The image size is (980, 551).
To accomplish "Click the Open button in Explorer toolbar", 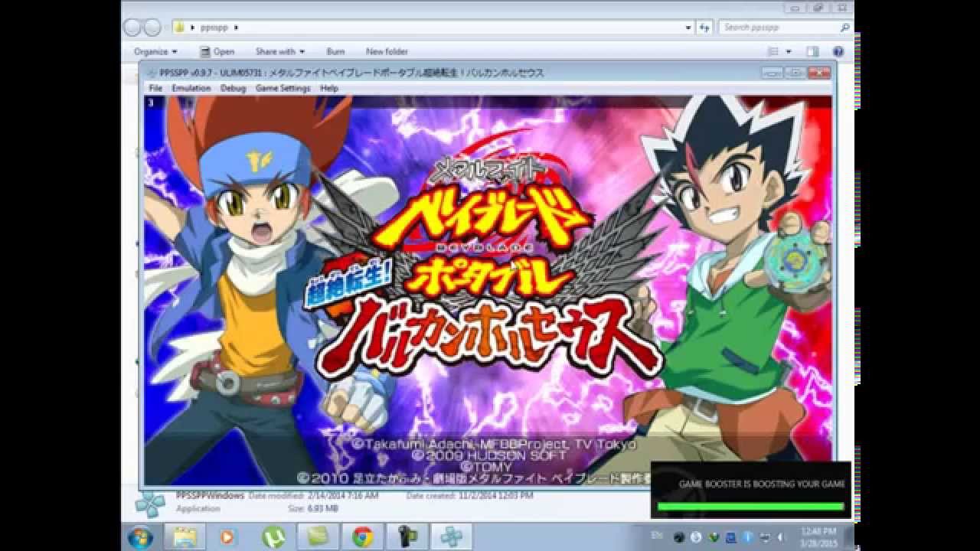I will click(217, 51).
